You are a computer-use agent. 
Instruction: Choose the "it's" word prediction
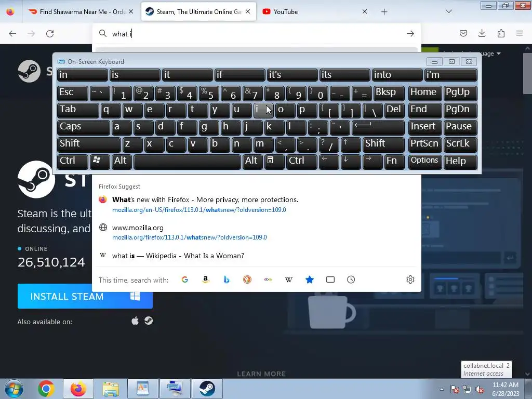(x=292, y=75)
